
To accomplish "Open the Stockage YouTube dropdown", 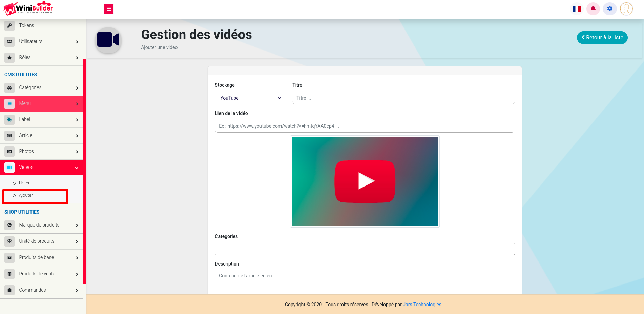I will (x=248, y=98).
